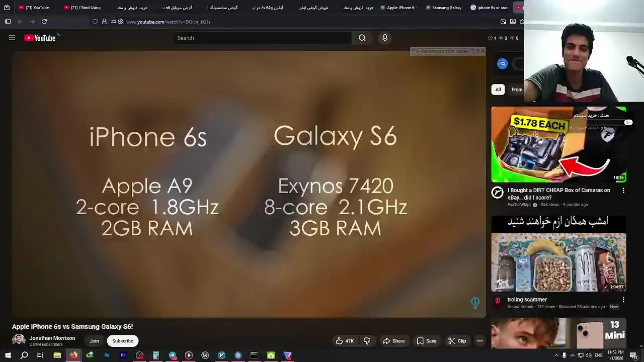Image resolution: width=644 pixels, height=362 pixels.
Task: Open the Task View taskbar button
Action: point(40,355)
